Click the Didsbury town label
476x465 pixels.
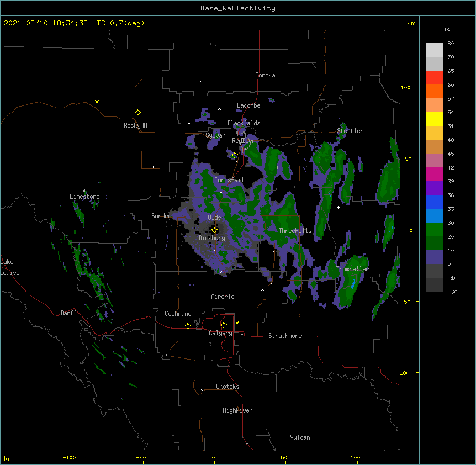[x=212, y=238]
